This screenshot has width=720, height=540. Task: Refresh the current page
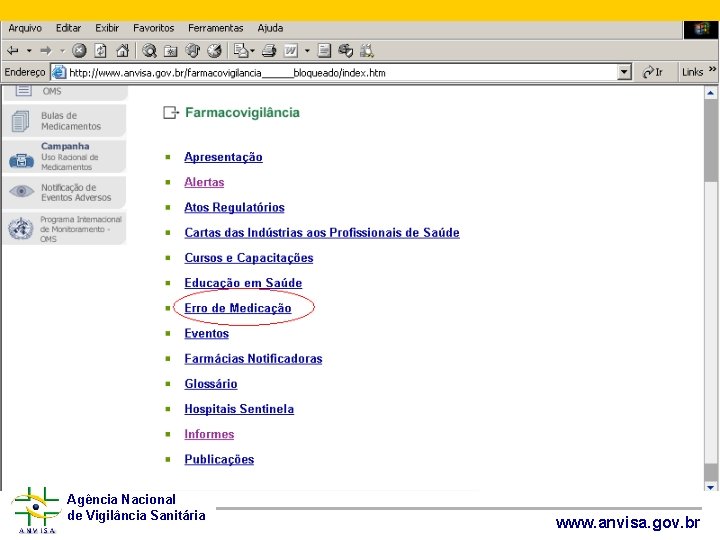point(101,51)
